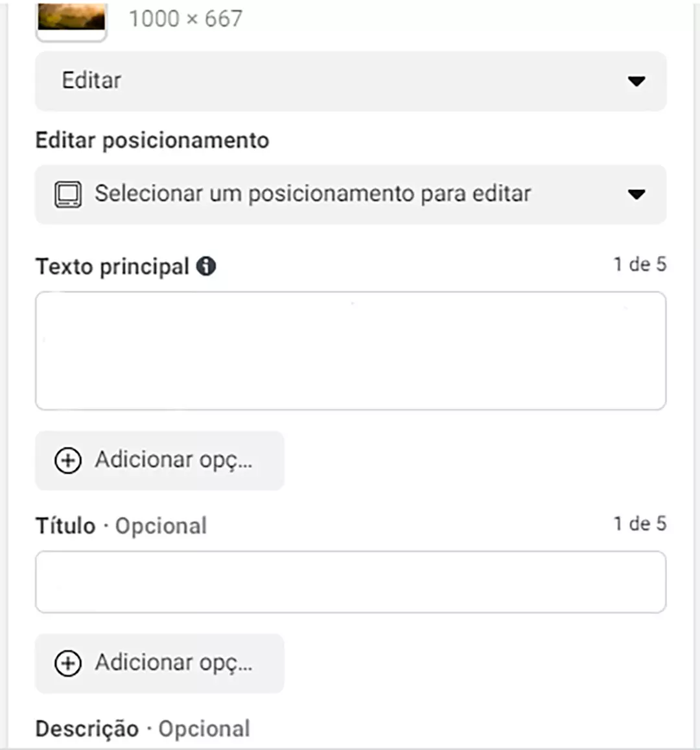Focus the Texto principal text area

click(x=351, y=351)
